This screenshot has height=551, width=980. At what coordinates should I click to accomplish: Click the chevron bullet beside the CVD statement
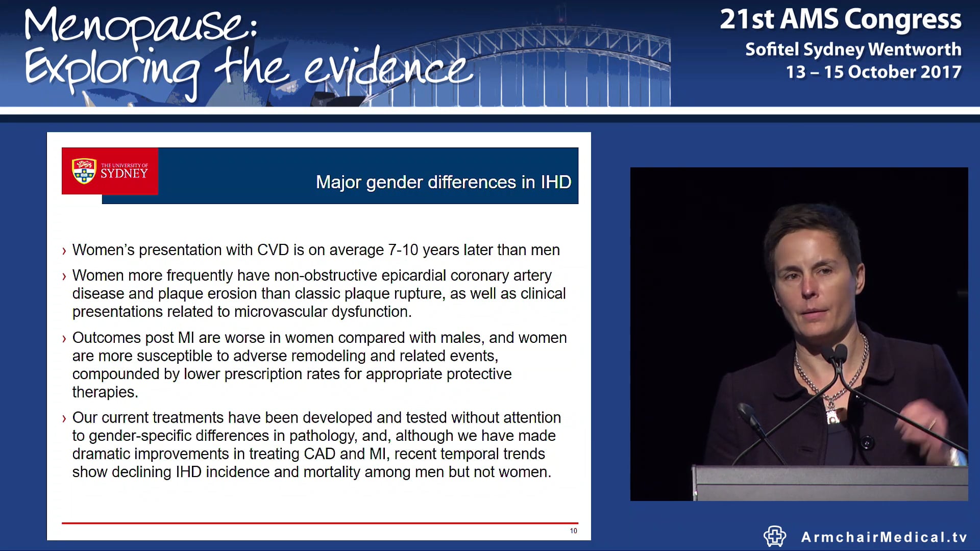click(x=64, y=251)
